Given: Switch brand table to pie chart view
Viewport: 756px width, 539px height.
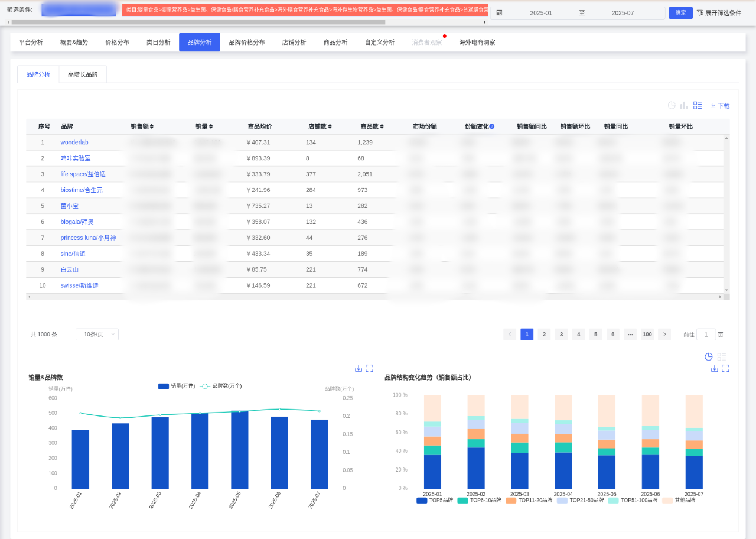Looking at the screenshot, I should tap(672, 105).
